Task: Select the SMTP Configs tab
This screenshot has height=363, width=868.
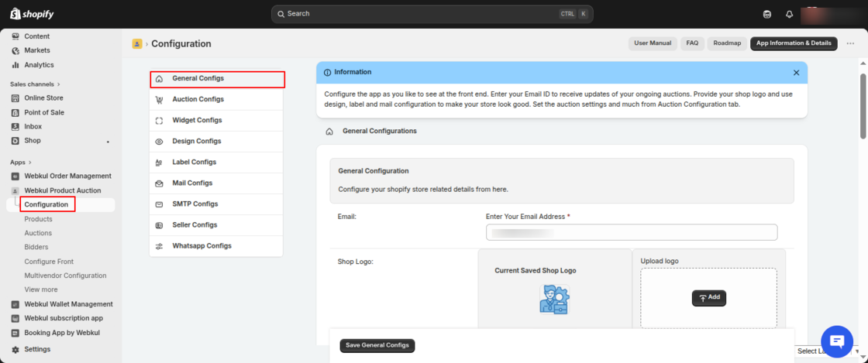Action: click(x=216, y=204)
